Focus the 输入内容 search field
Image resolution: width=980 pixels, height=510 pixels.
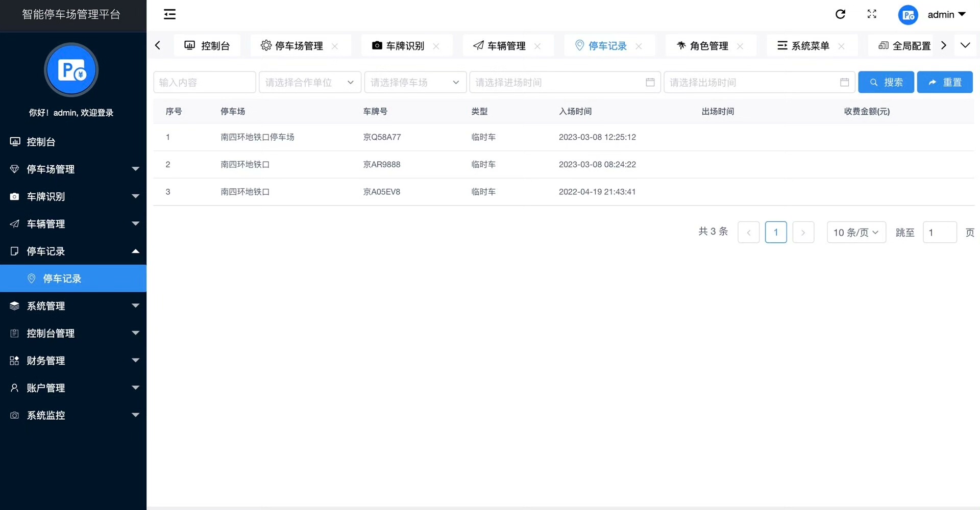tap(204, 82)
